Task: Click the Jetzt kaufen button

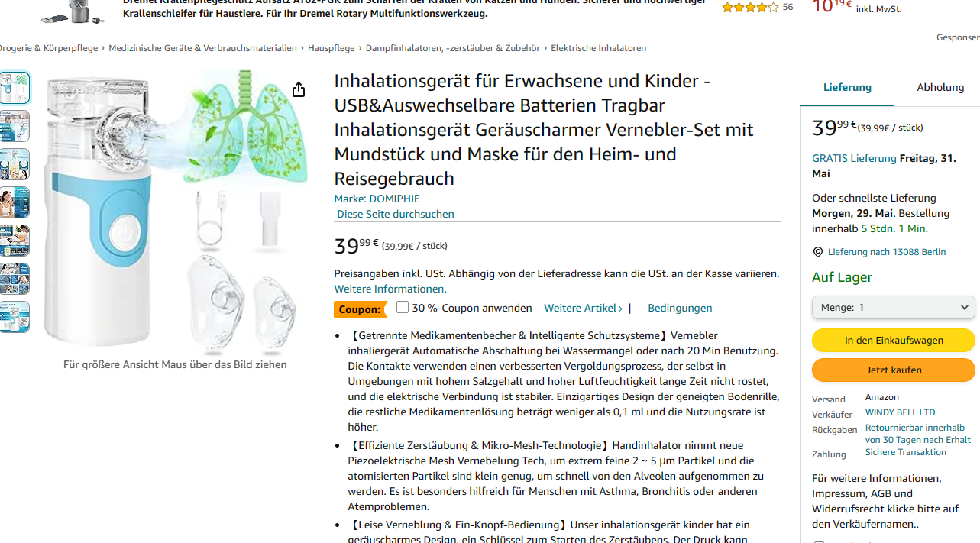Action: (893, 370)
